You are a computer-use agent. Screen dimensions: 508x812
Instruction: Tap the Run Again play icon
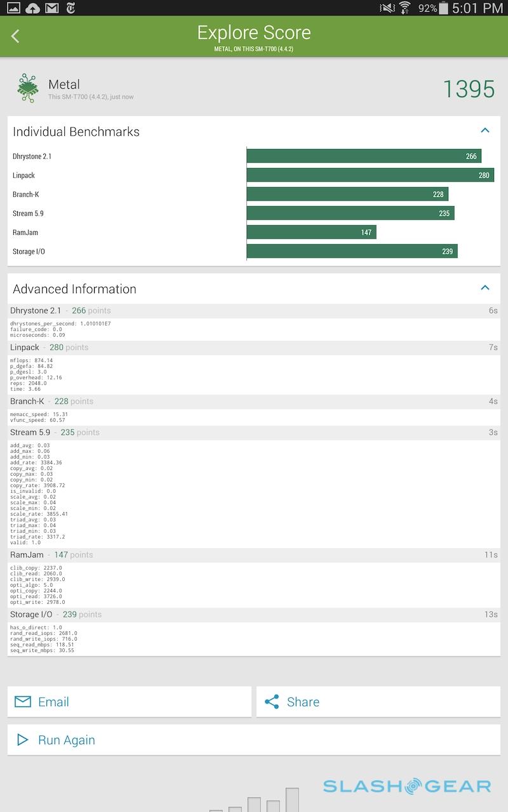point(23,740)
